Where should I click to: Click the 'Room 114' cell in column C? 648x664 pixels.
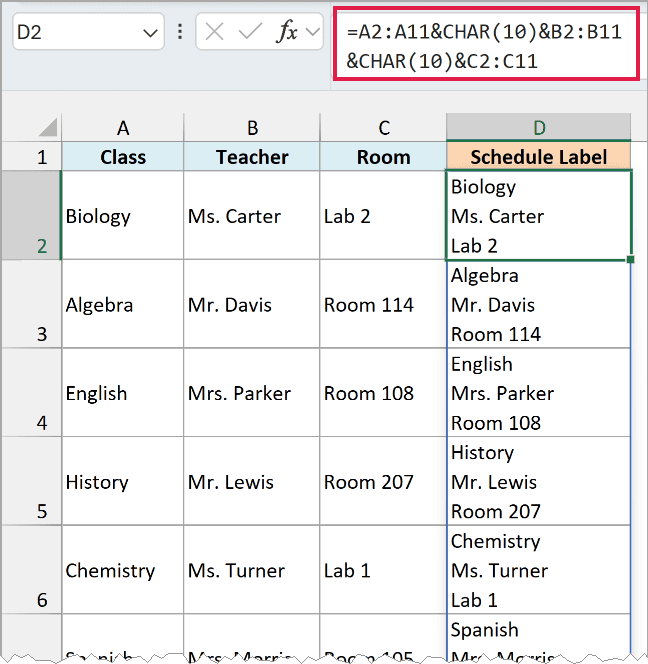(x=383, y=304)
